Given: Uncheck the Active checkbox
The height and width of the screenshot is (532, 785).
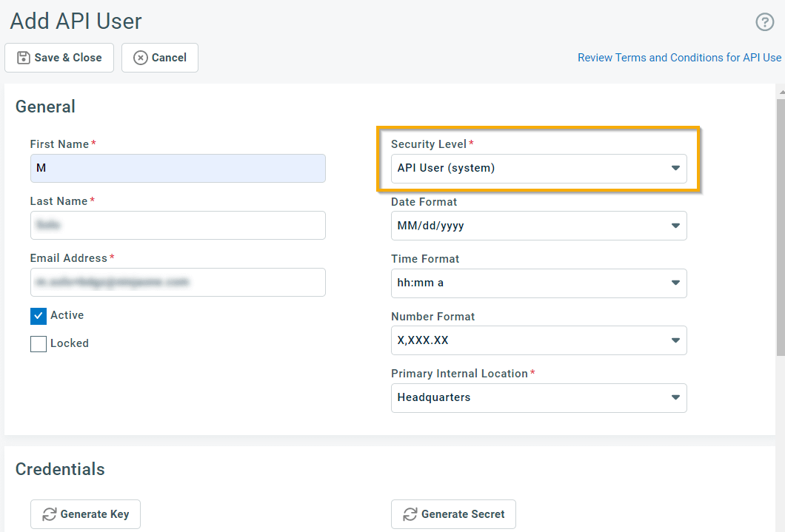Looking at the screenshot, I should coord(39,316).
